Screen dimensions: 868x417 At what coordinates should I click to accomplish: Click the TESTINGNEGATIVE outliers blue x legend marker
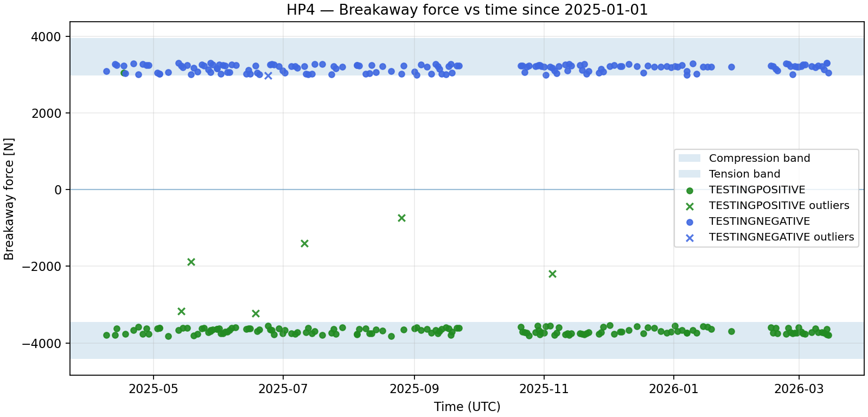(690, 237)
